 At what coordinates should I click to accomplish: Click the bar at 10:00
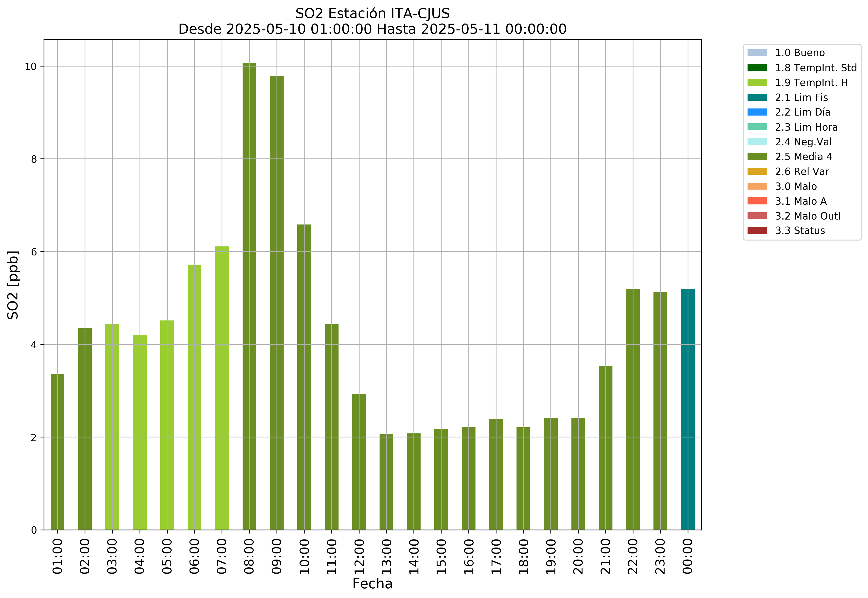coord(304,377)
